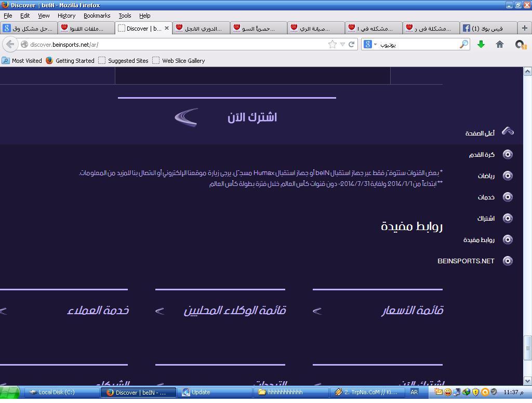Viewport: 532px width, 403px height.
Task: Click the AR language indicator
Action: click(414, 393)
